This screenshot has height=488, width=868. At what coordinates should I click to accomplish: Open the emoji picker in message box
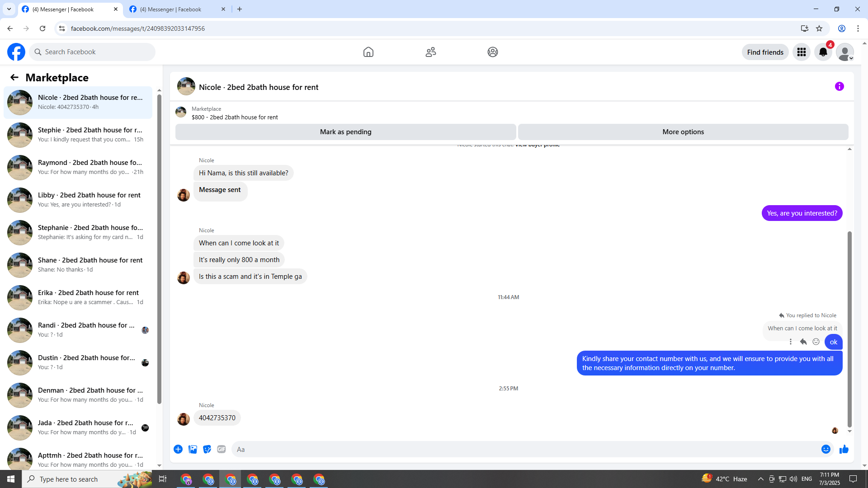pyautogui.click(x=826, y=449)
